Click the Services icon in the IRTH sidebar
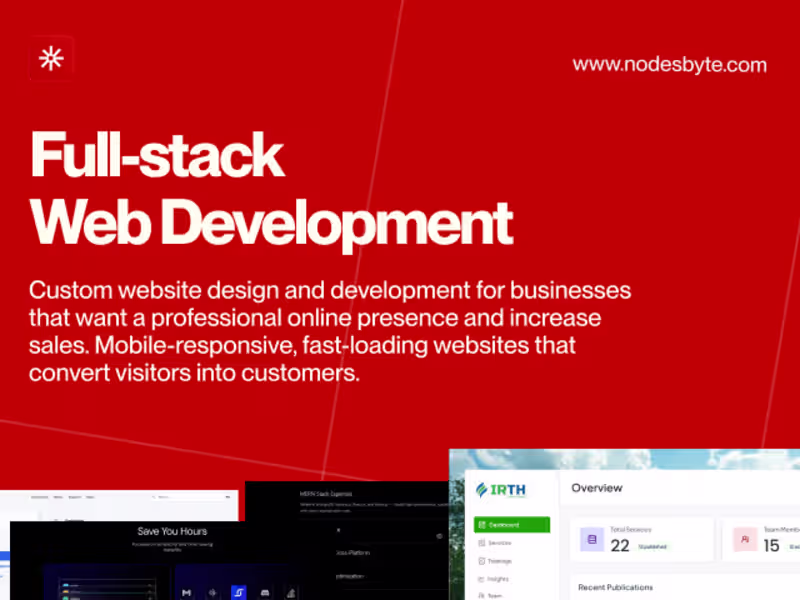 (x=494, y=542)
